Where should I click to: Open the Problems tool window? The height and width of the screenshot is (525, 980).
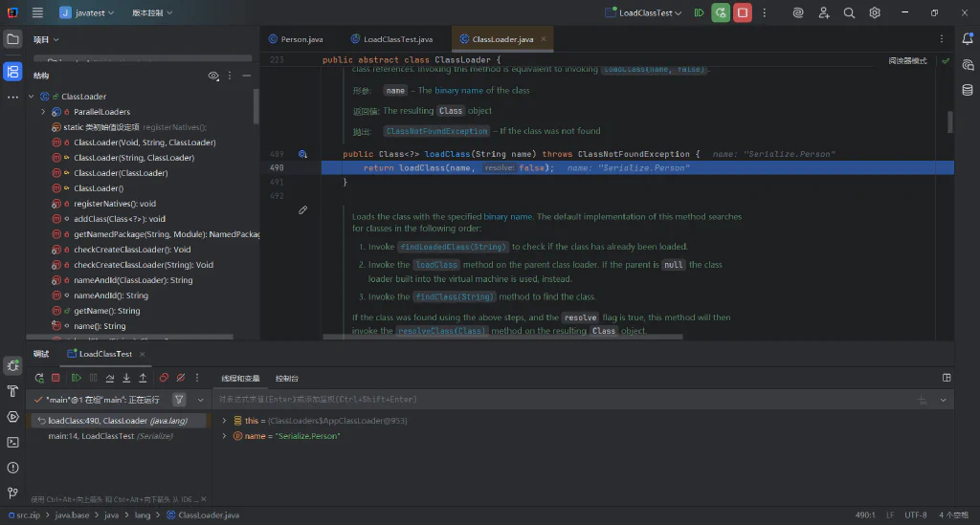point(12,468)
